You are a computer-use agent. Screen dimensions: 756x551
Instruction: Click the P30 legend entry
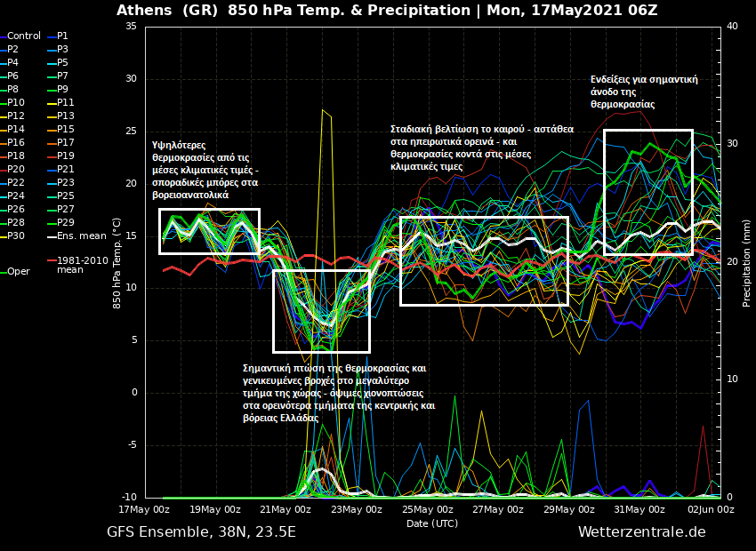[16, 236]
